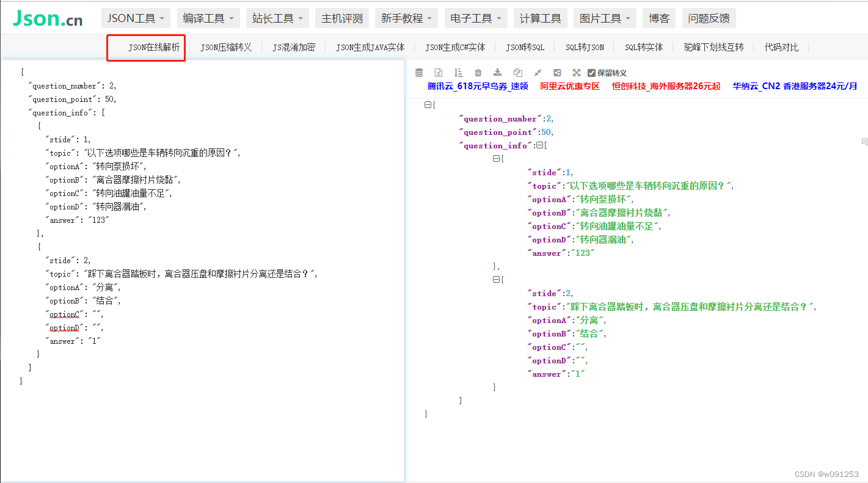Click the share icon in output toolbar
Viewport: 868px width, 483px height.
[x=557, y=73]
